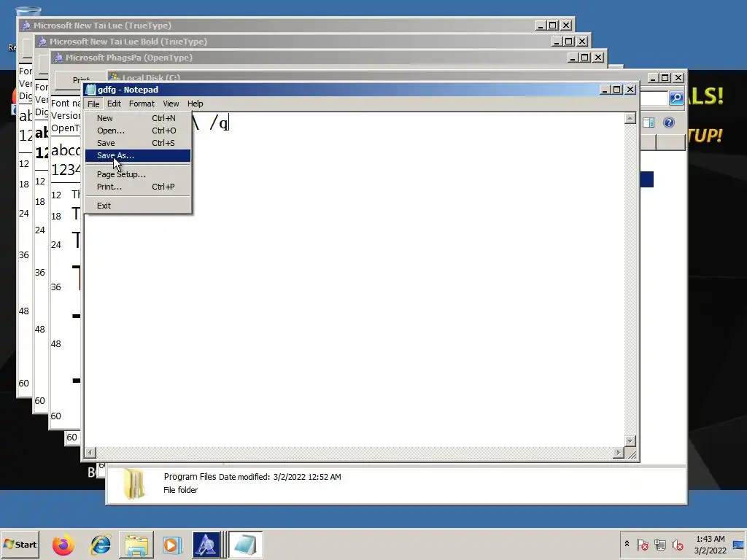Screen dimensions: 747x560
Task: Click the New Tai Lue (TrueType) title icon
Action: [x=26, y=26]
